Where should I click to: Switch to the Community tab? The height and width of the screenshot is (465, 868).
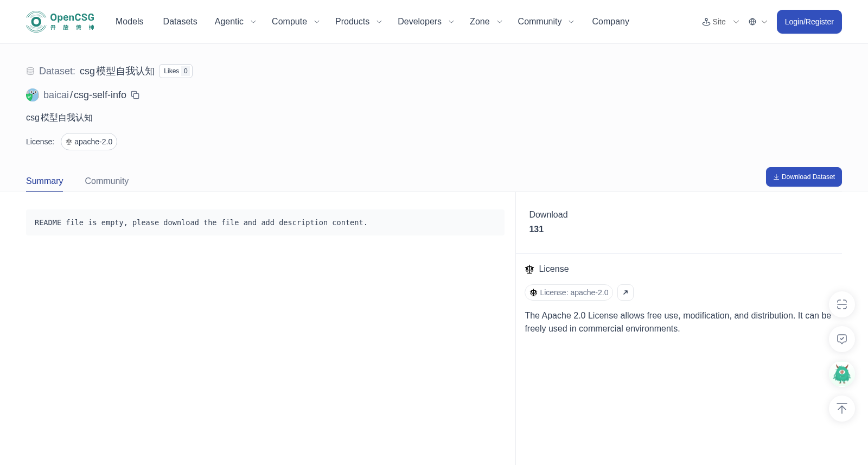pos(107,181)
